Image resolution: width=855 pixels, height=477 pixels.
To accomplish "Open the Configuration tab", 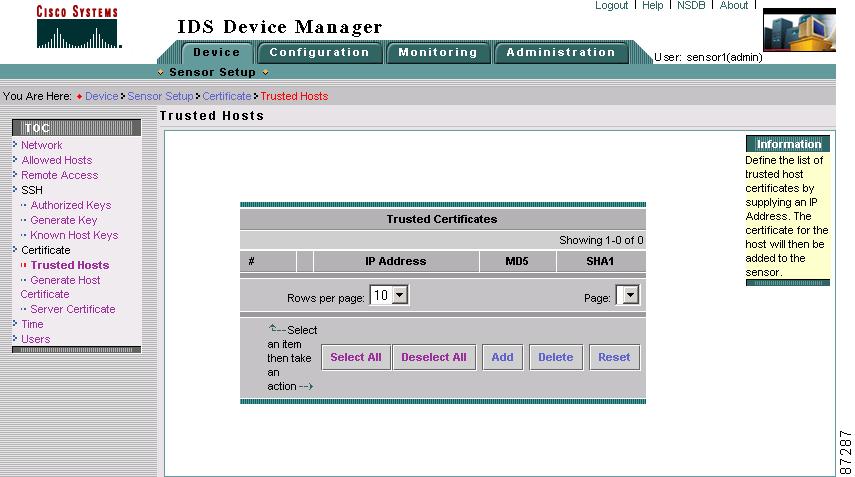I will (x=320, y=52).
